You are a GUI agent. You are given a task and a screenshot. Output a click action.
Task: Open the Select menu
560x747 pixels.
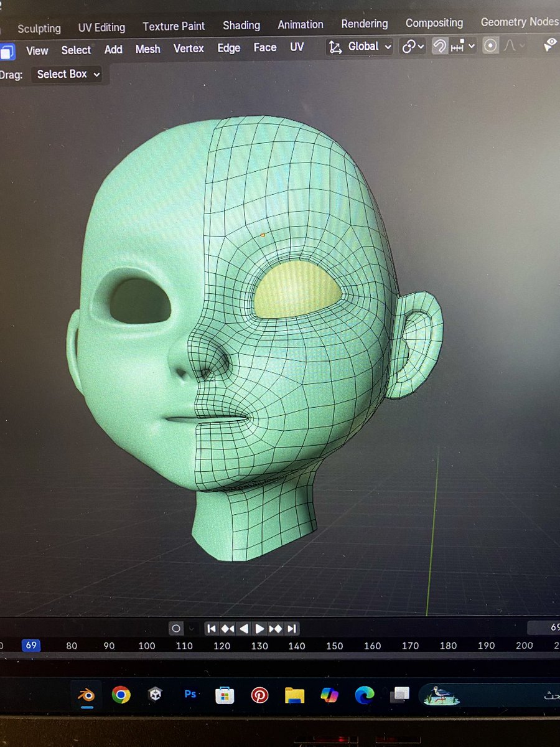click(76, 50)
